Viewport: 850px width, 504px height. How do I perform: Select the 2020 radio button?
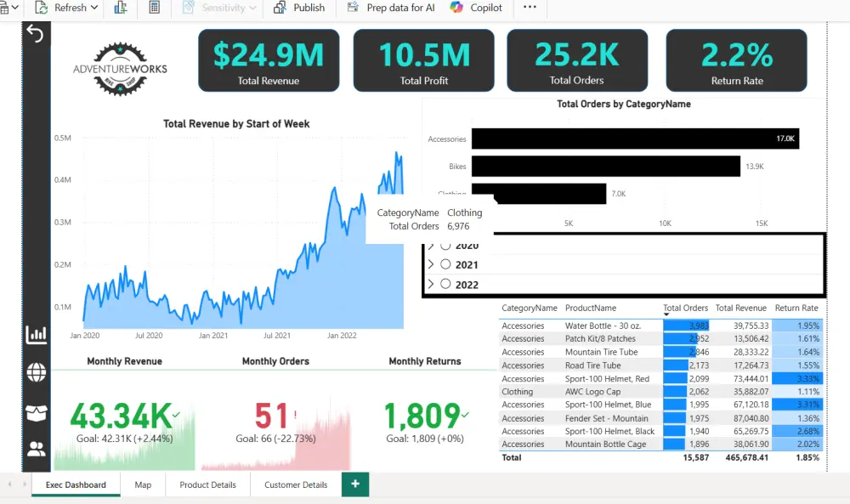click(445, 246)
